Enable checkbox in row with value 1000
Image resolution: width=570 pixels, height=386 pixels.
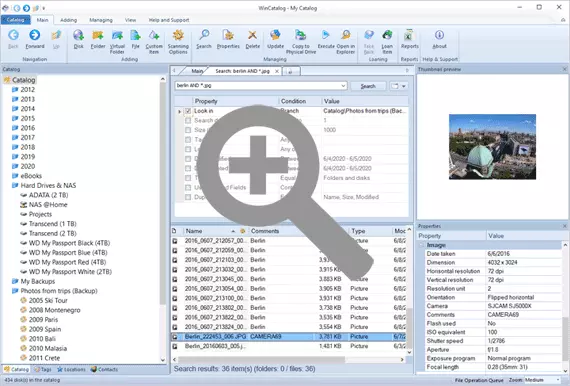188,130
